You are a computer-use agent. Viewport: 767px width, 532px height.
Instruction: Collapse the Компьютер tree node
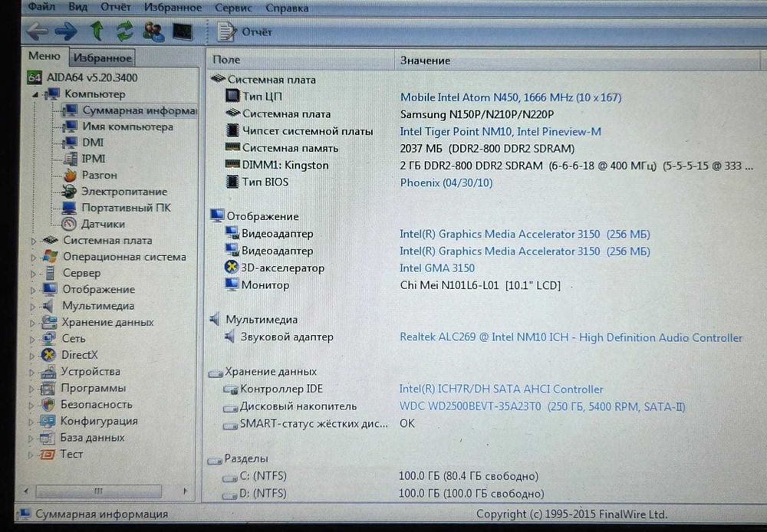point(36,94)
